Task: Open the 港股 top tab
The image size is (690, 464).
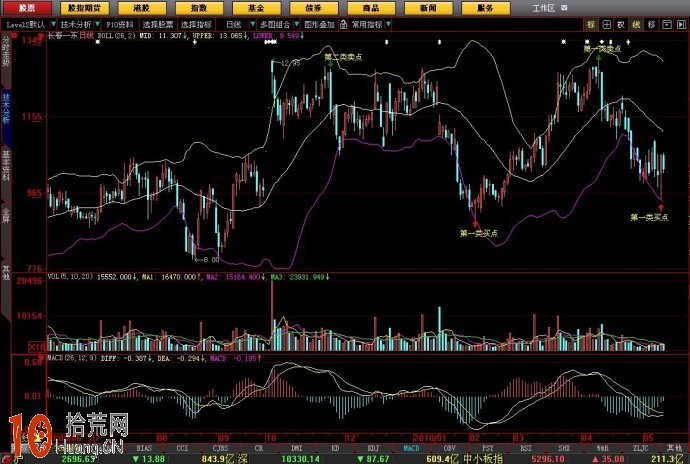Action: pyautogui.click(x=142, y=8)
